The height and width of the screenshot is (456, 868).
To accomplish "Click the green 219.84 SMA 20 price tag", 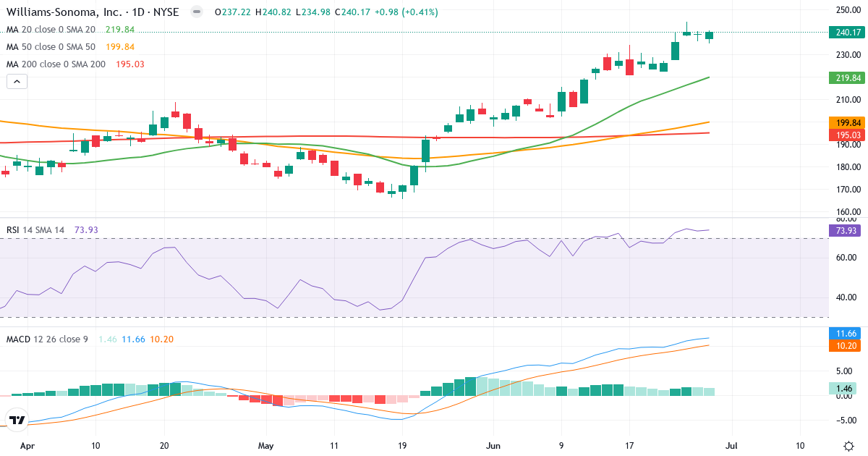I will pos(846,77).
